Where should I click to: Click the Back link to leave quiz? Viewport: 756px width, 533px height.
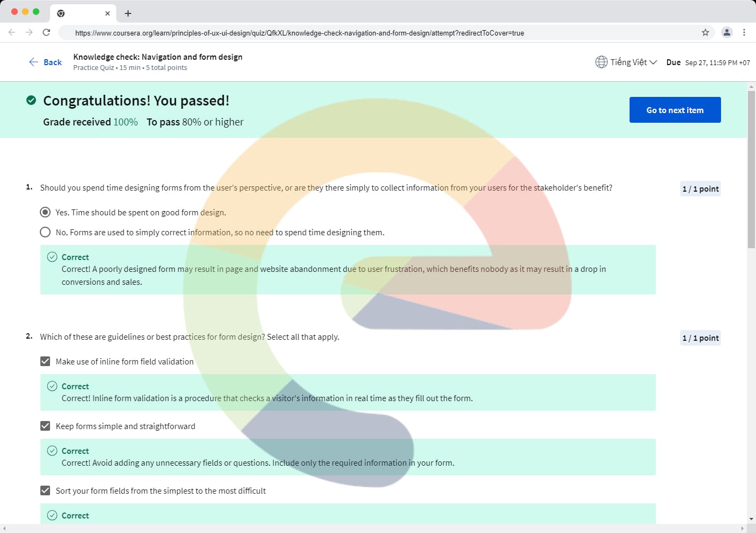pyautogui.click(x=46, y=62)
